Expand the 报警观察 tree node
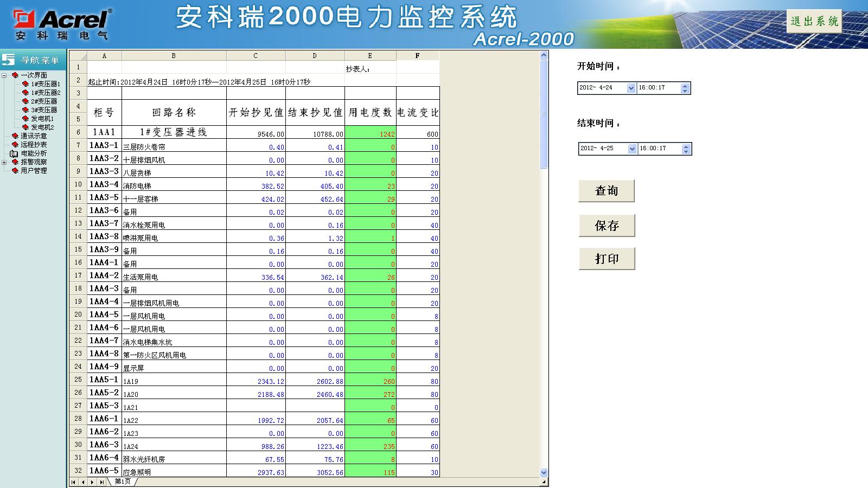The height and width of the screenshot is (488, 868). click(4, 162)
